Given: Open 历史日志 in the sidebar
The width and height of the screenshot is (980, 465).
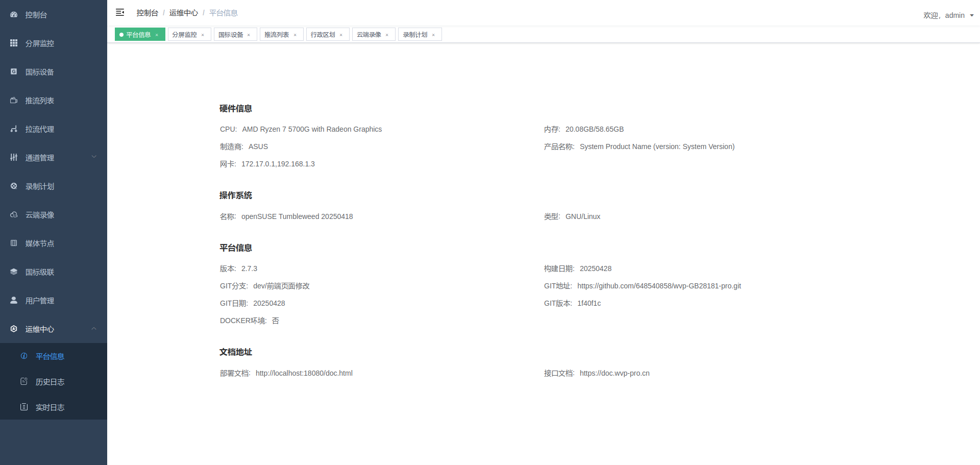Looking at the screenshot, I should (50, 382).
